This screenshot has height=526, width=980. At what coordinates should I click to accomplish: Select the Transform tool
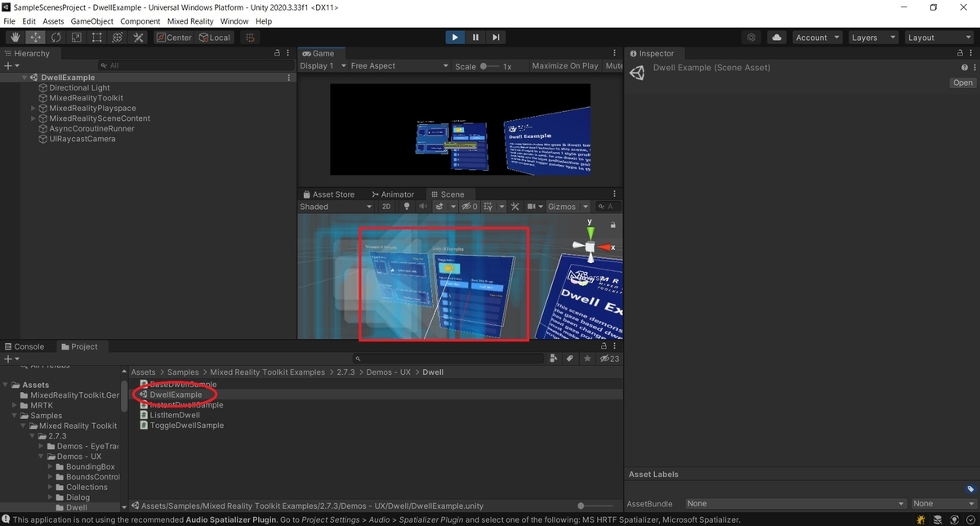click(x=118, y=38)
